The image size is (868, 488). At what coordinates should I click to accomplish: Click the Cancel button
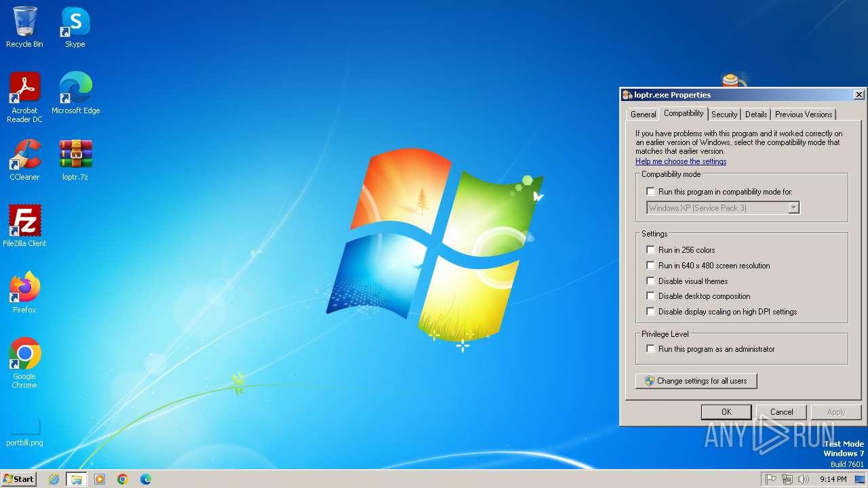coord(781,412)
